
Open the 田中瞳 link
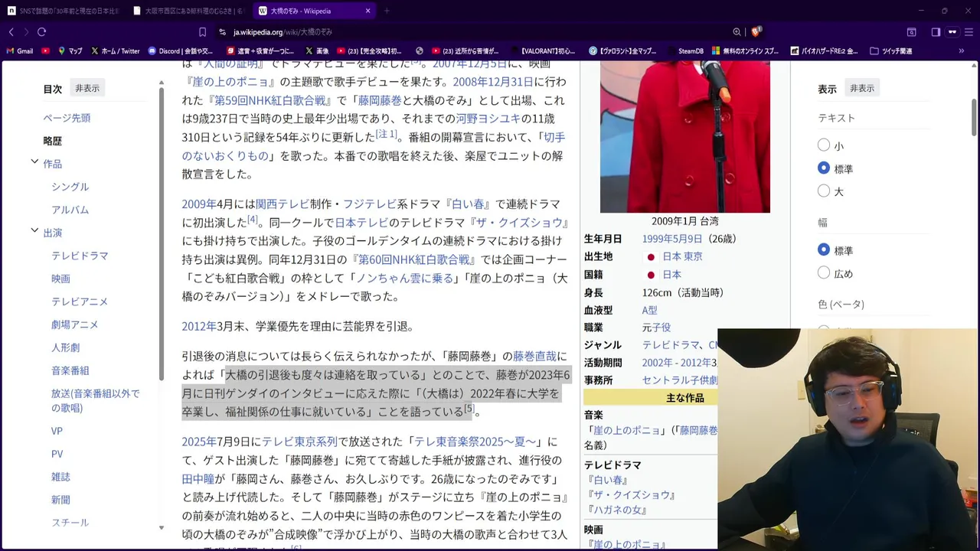click(198, 479)
